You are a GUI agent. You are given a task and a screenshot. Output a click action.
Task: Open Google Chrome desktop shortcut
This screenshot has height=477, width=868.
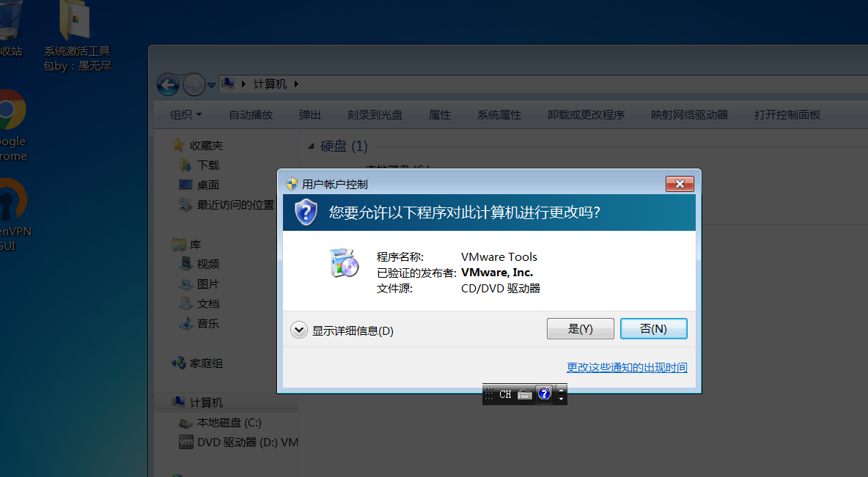pos(12,125)
